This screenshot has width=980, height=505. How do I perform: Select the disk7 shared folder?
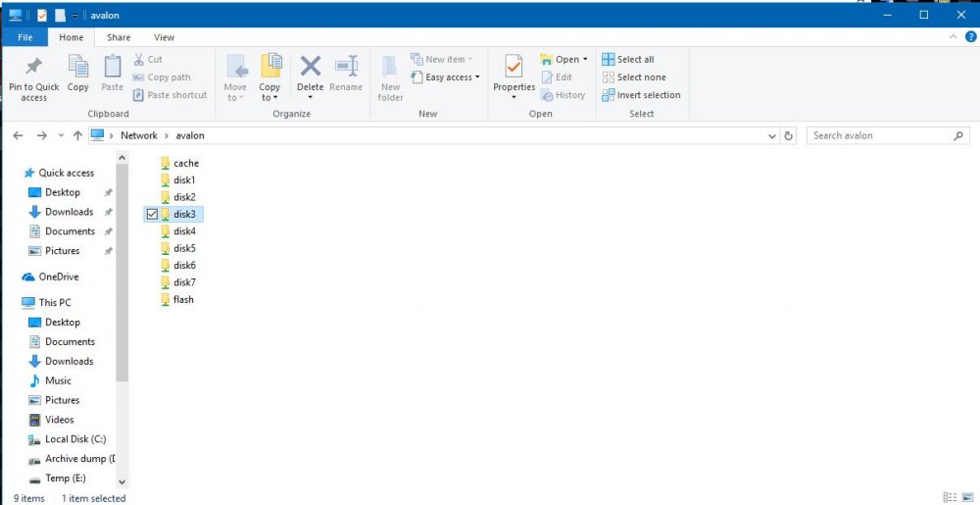[x=177, y=282]
